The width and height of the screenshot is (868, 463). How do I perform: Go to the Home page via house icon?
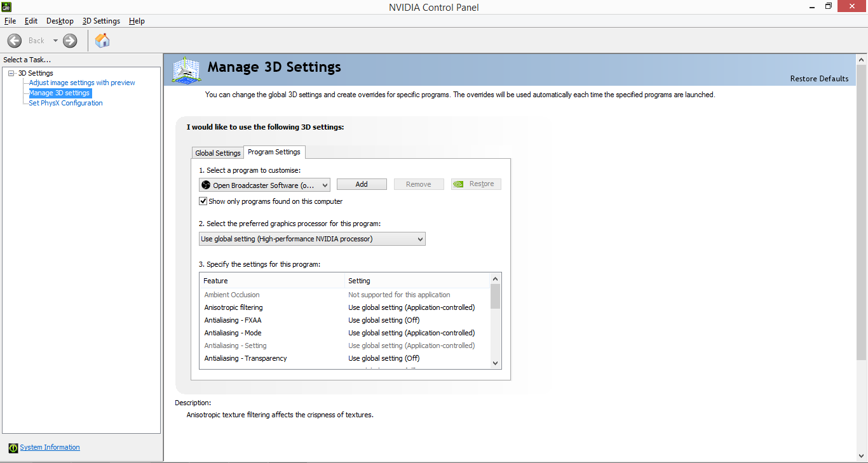point(102,41)
